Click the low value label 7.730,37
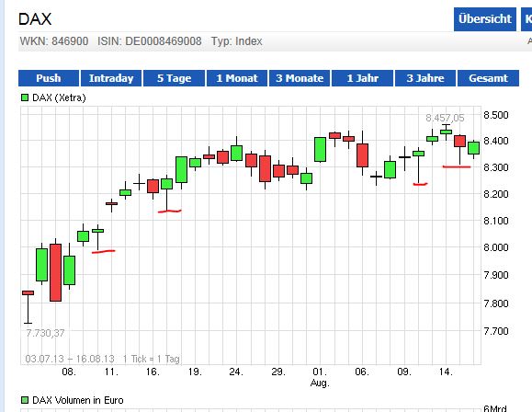 [x=45, y=333]
